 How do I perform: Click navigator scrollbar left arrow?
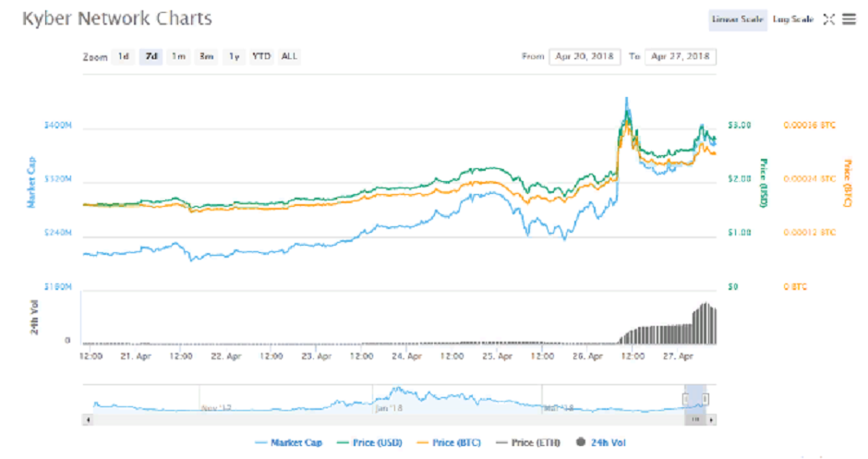pos(88,419)
